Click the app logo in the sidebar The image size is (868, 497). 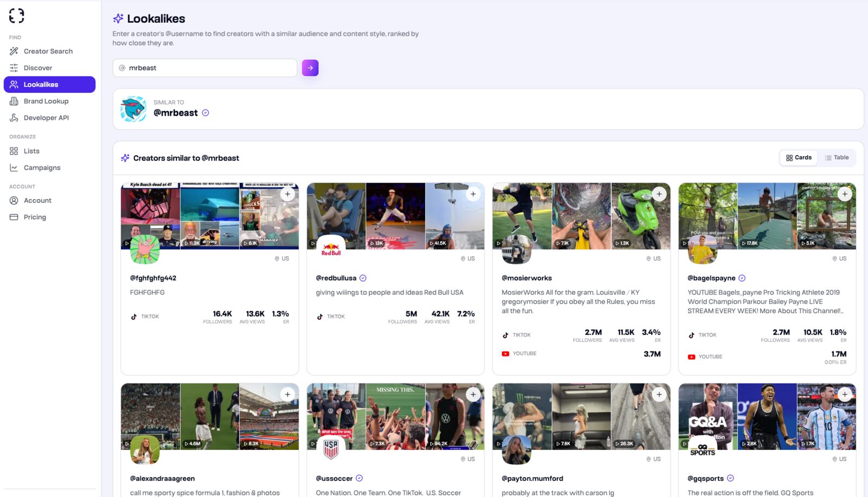(x=16, y=16)
